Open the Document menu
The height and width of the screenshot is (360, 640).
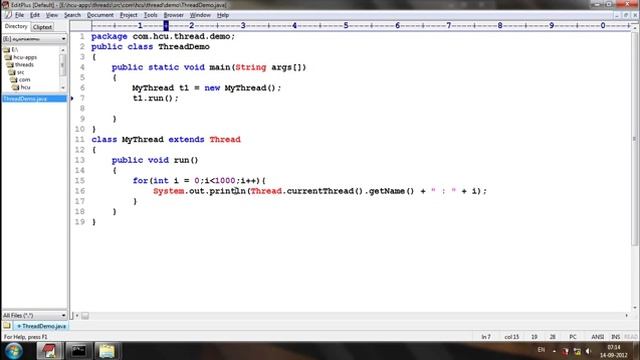coord(100,15)
